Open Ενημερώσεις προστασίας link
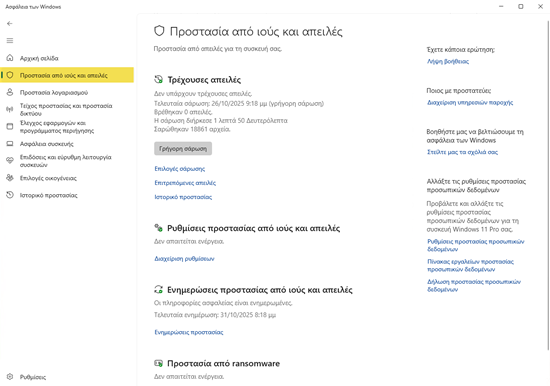This screenshot has width=550, height=386. [189, 332]
